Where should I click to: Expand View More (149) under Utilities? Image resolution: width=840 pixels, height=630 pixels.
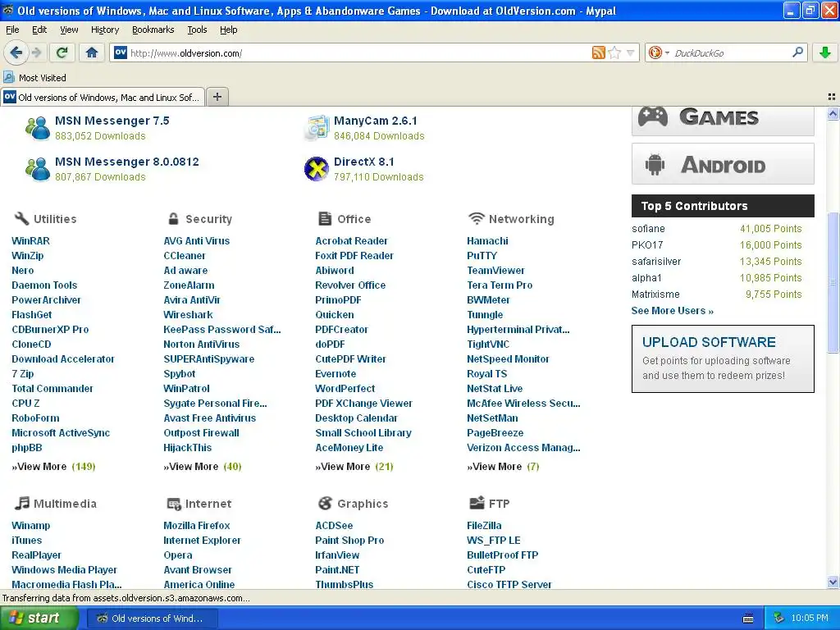pyautogui.click(x=53, y=467)
